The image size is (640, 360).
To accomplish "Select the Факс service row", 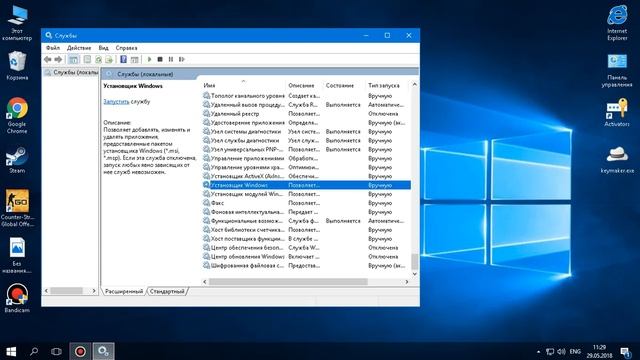I will 306,203.
